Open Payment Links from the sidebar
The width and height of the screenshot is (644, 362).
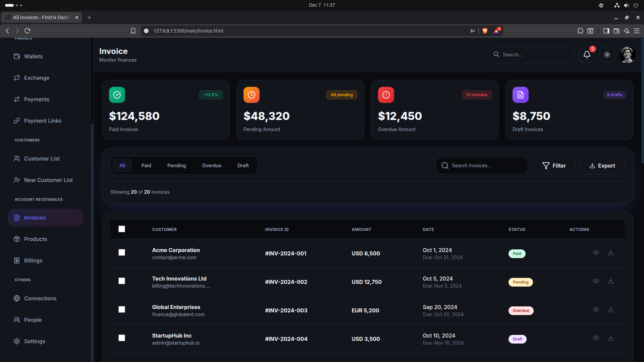click(43, 121)
